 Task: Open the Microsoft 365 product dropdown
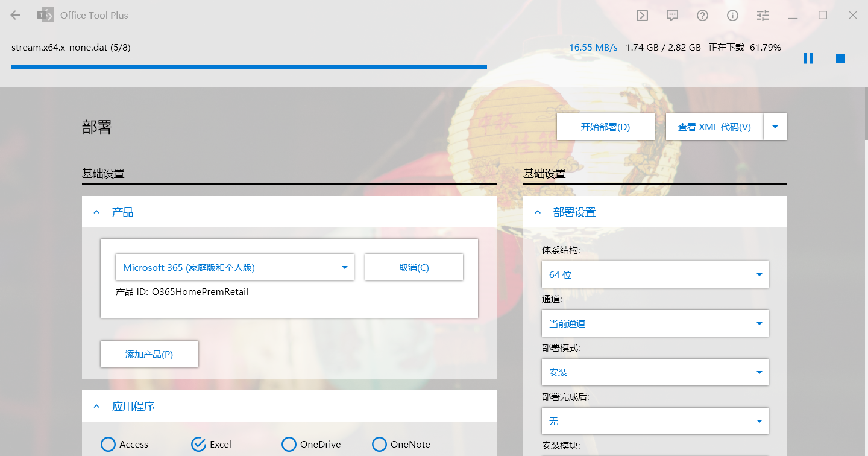click(234, 267)
